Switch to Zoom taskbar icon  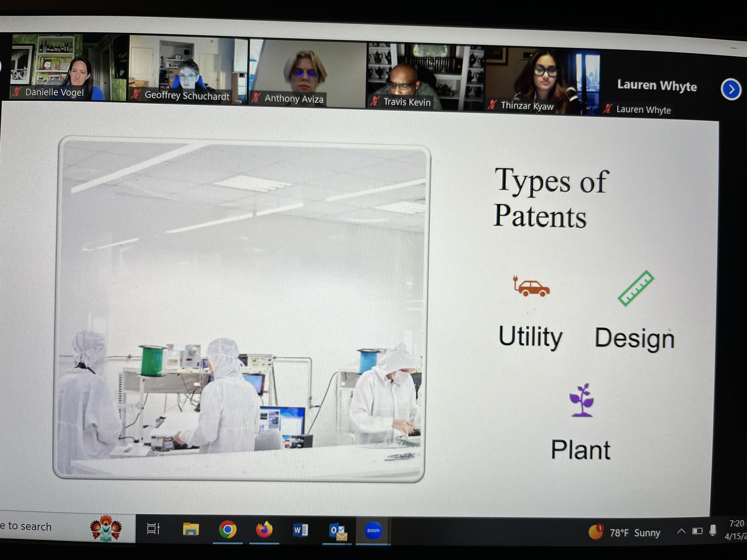[373, 530]
